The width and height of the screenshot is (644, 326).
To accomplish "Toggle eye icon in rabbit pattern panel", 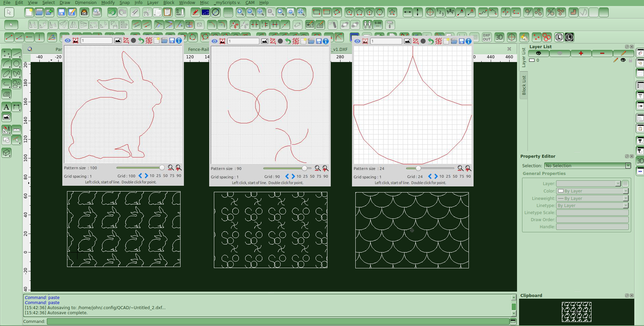I will [68, 40].
